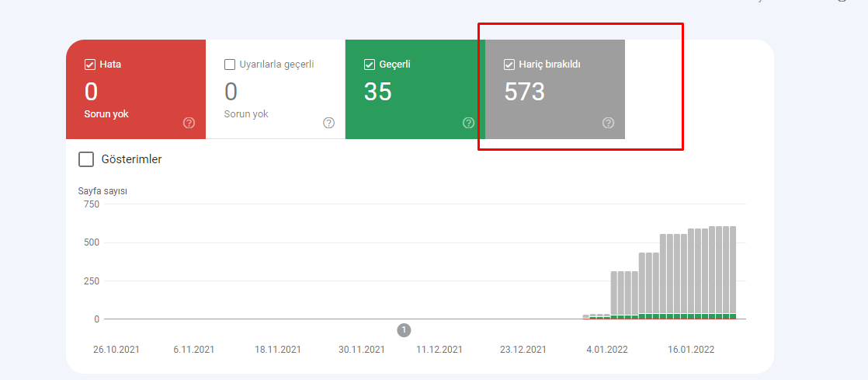
Task: Check the Gösterimler checkbox
Action: point(86,159)
